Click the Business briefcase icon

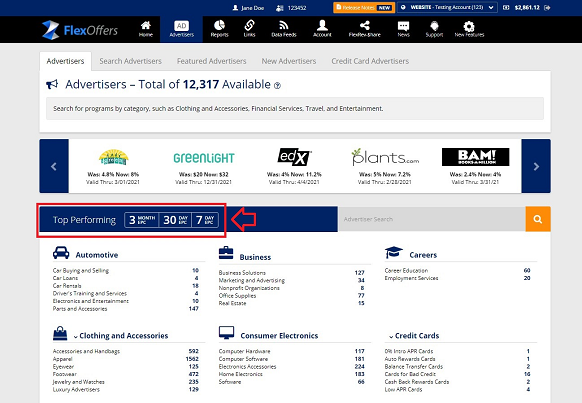pyautogui.click(x=226, y=253)
